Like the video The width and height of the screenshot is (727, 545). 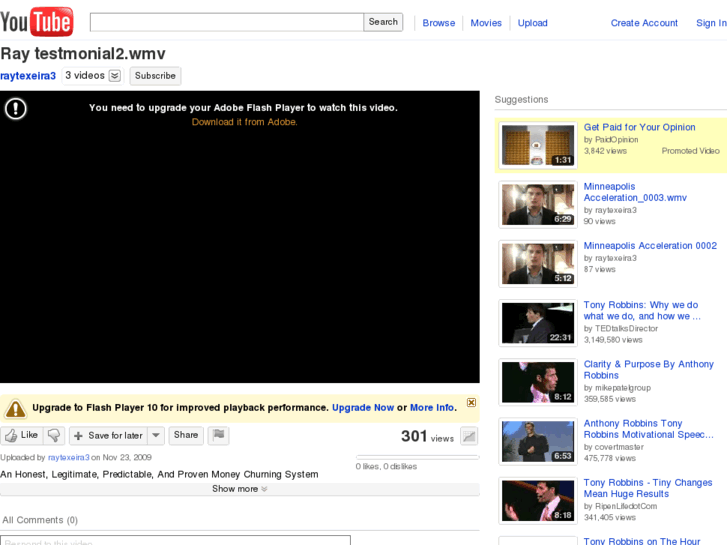coord(21,435)
